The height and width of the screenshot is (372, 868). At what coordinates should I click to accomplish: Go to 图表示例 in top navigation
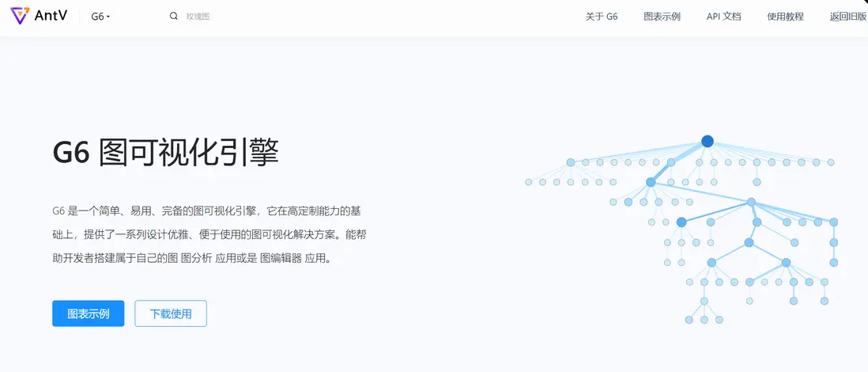point(662,17)
